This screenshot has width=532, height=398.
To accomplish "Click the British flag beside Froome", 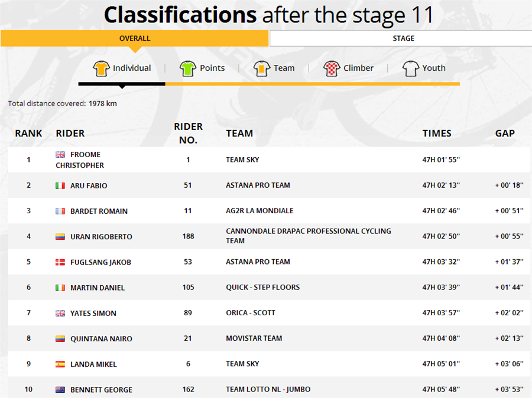I will [x=60, y=155].
